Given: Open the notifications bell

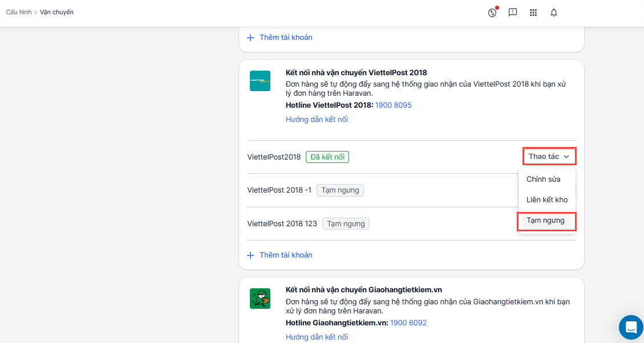Looking at the screenshot, I should point(554,13).
